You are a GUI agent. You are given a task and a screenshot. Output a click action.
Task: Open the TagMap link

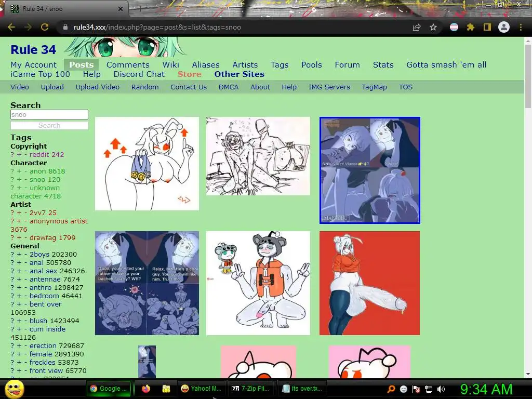click(374, 87)
